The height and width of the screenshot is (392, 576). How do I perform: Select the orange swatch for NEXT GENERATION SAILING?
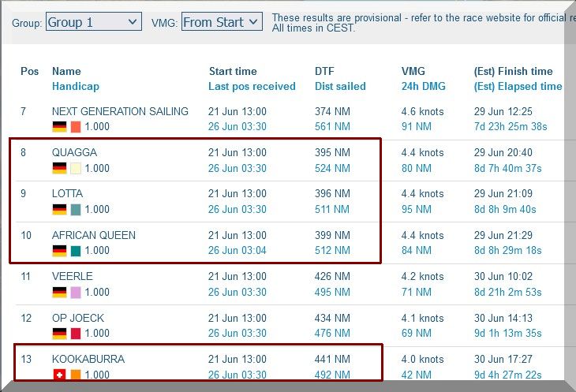[76, 126]
